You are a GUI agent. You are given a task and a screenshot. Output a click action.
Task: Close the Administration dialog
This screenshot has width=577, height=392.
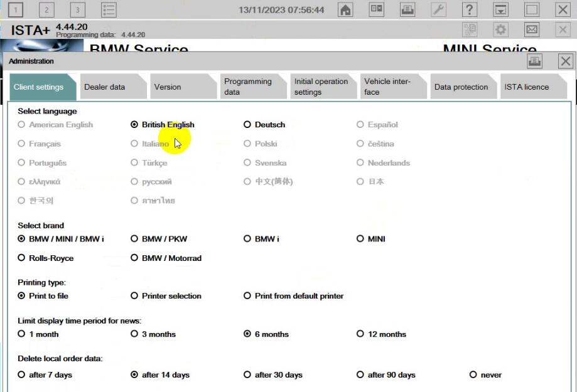(x=566, y=61)
